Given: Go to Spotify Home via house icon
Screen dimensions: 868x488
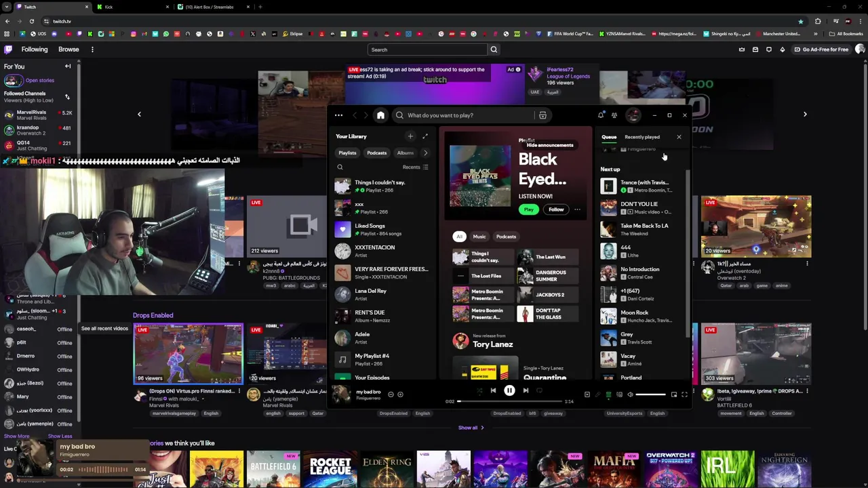Looking at the screenshot, I should 380,115.
